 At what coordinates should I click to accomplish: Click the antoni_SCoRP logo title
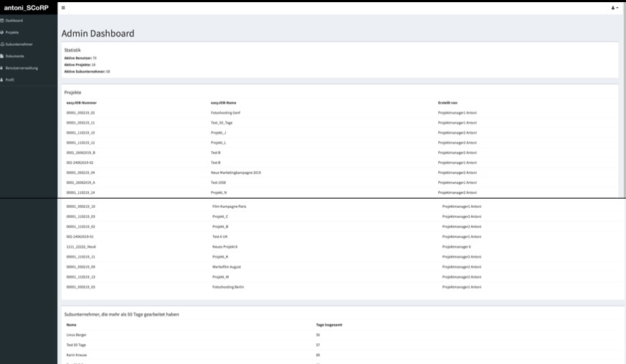tap(28, 7)
